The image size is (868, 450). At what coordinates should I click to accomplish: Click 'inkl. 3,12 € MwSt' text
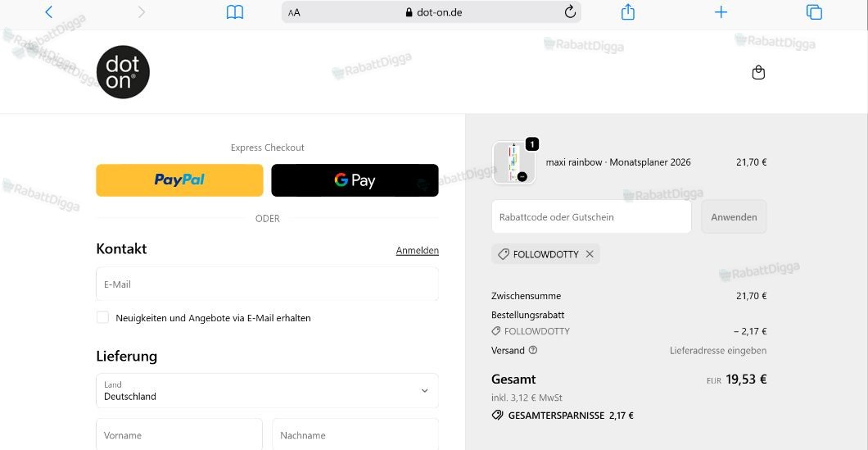coord(527,398)
